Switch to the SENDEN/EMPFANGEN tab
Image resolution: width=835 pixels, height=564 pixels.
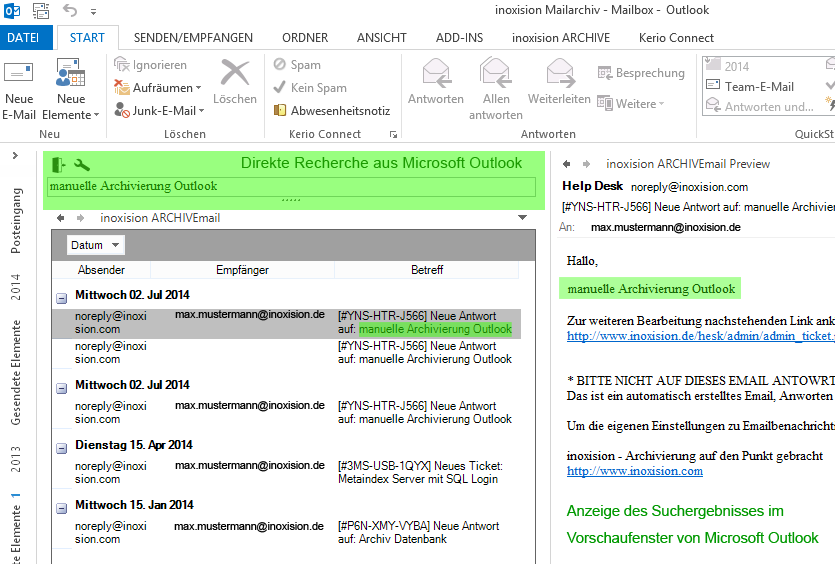193,38
